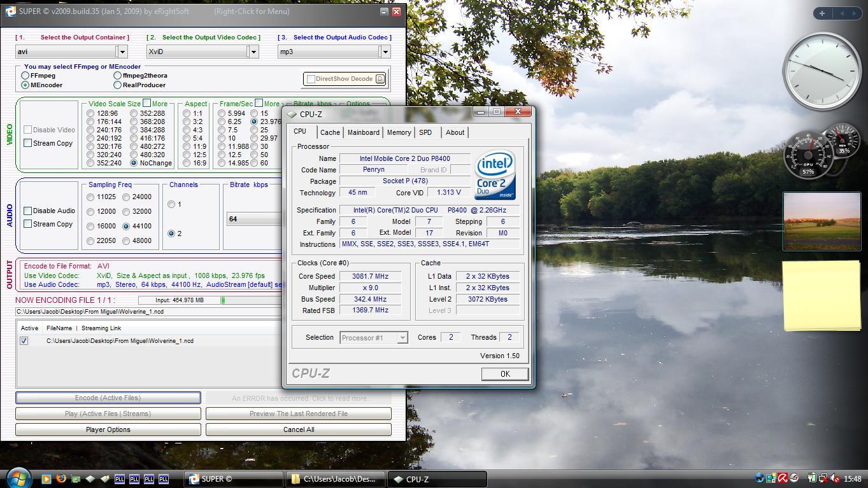Launch media player from Quick Launch

point(46,478)
